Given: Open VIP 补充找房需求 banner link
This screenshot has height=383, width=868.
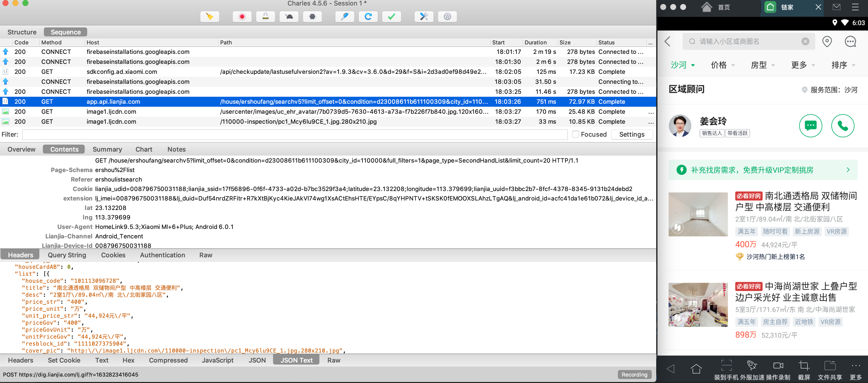Looking at the screenshot, I should coord(763,170).
